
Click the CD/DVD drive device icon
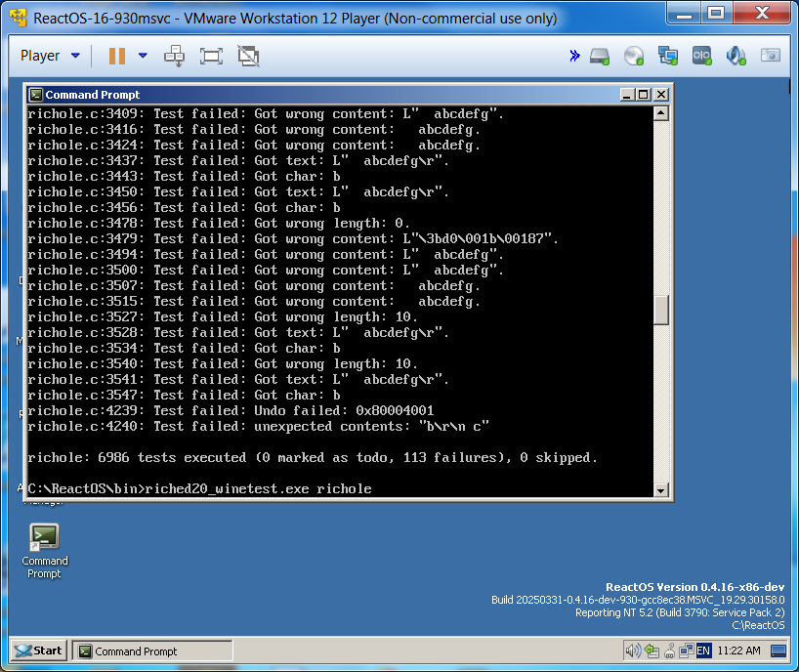634,56
